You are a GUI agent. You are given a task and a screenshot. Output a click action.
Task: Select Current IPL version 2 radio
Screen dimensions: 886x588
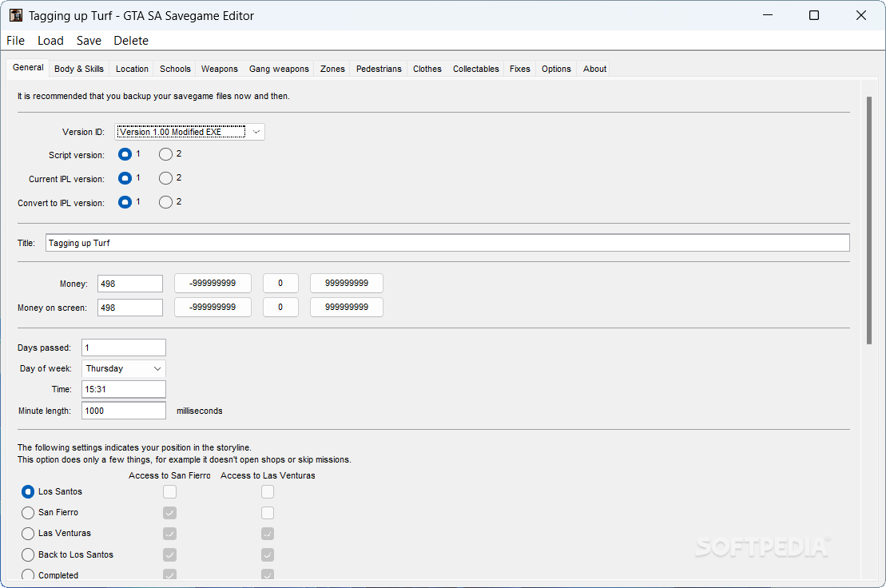(165, 178)
